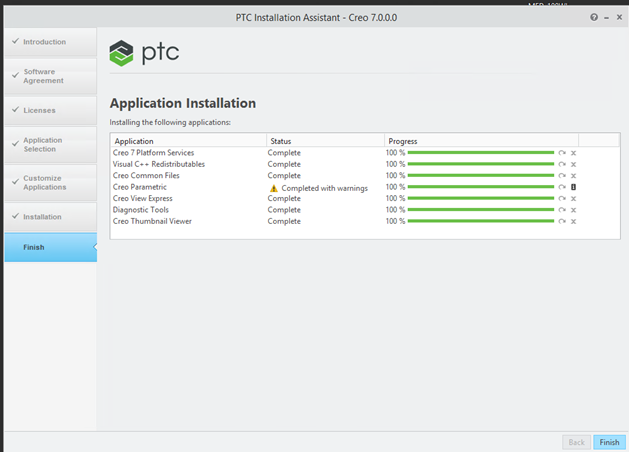
Task: Open the Software Agreement step
Action: coord(51,76)
